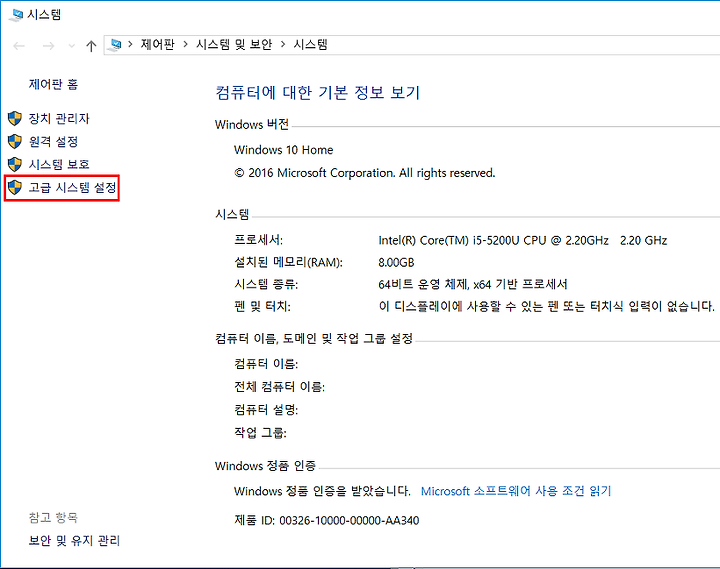Screen dimensions: 720x569
Task: Click the 컴퓨터 이름, 도메인 및 작업 그룹 설정 header
Action: (x=314, y=339)
